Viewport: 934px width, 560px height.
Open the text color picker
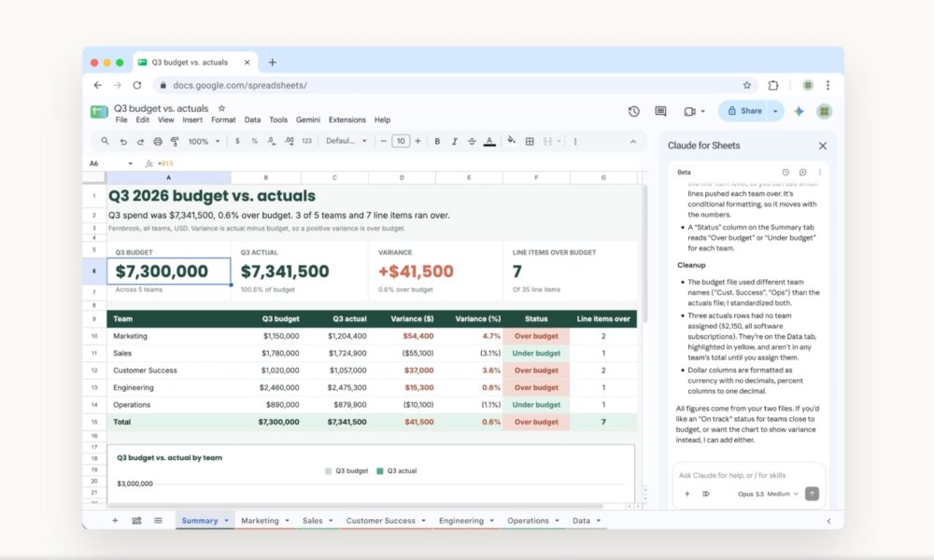click(x=489, y=142)
